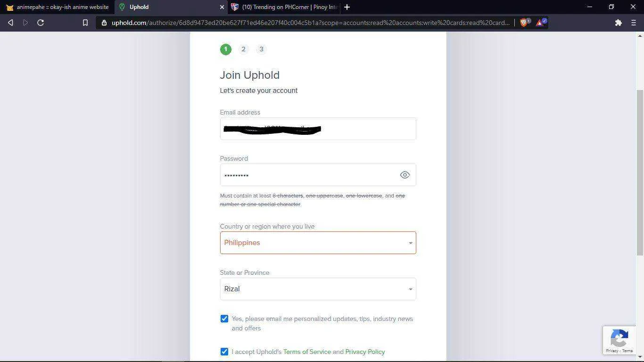The height and width of the screenshot is (362, 644).
Task: Restore down the browser window
Action: (611, 7)
